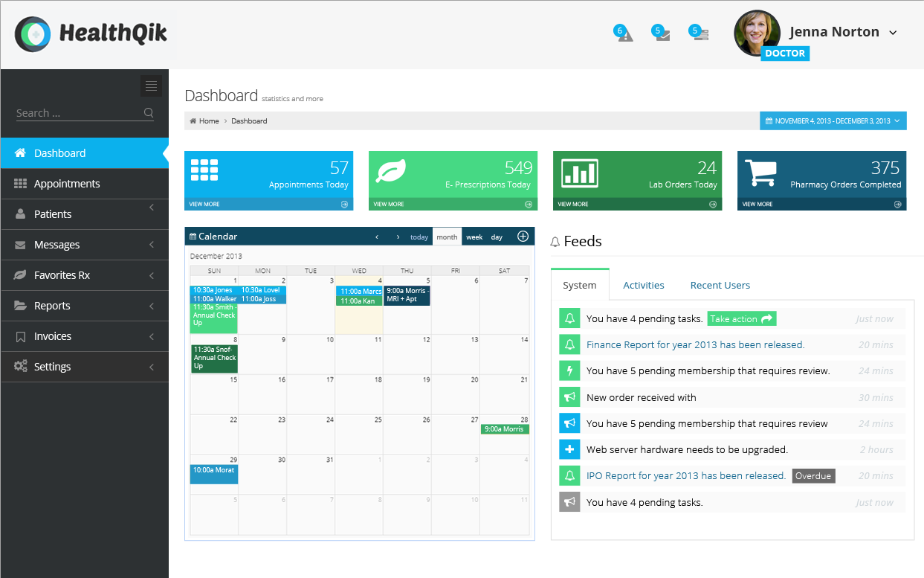Viewport: 924px width, 578px height.
Task: Open the 10:00a Morat calendar event
Action: pyautogui.click(x=214, y=474)
